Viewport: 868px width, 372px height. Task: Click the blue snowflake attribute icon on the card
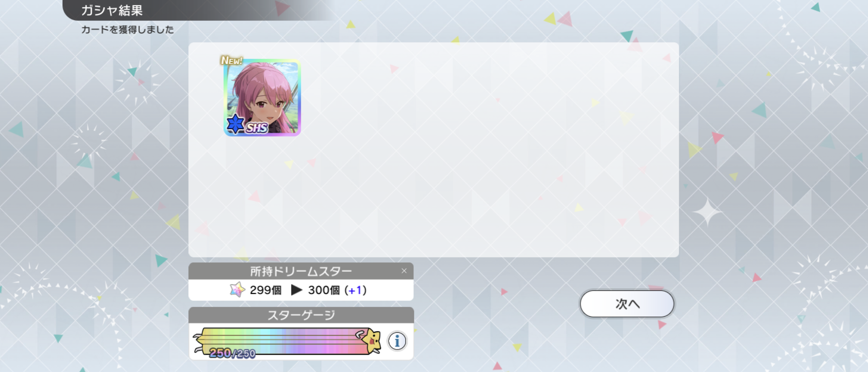tap(235, 124)
